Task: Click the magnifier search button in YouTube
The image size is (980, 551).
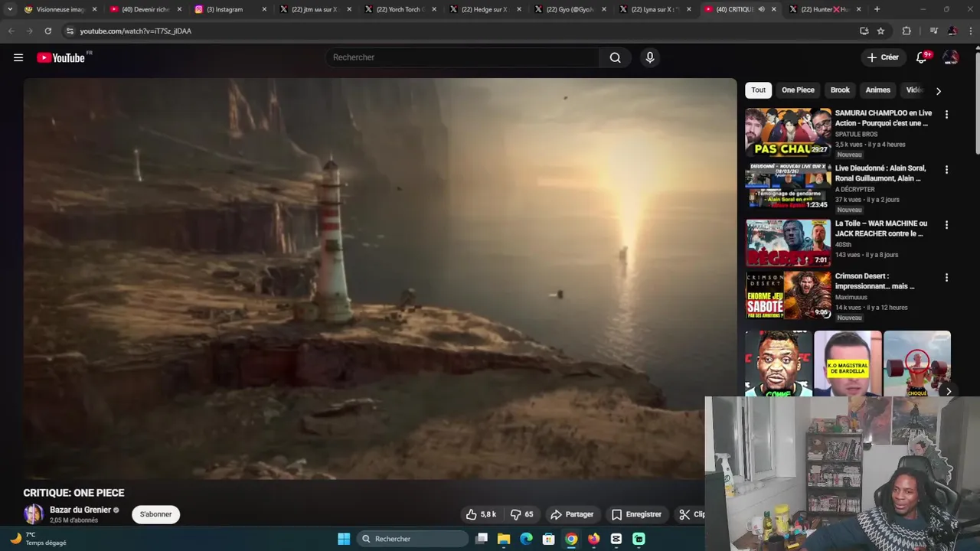Action: [615, 57]
